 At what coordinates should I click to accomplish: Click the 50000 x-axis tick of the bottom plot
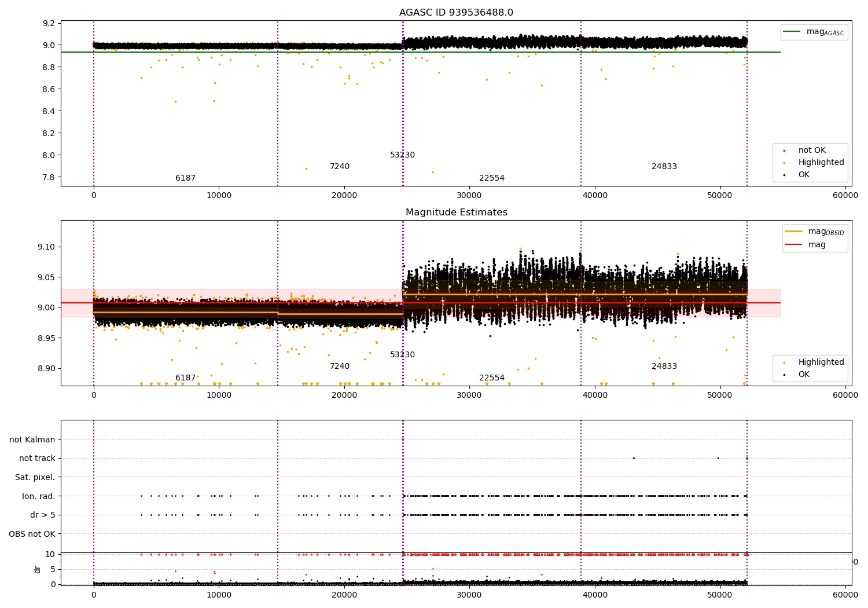tap(720, 595)
